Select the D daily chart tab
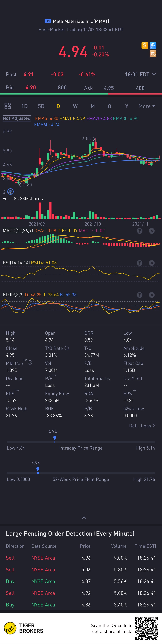 click(x=58, y=106)
